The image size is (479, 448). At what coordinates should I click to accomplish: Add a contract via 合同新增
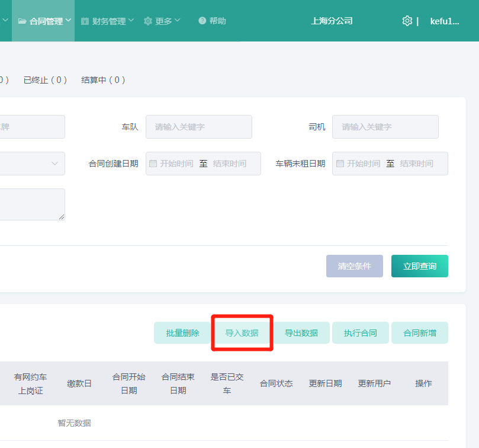(x=419, y=333)
